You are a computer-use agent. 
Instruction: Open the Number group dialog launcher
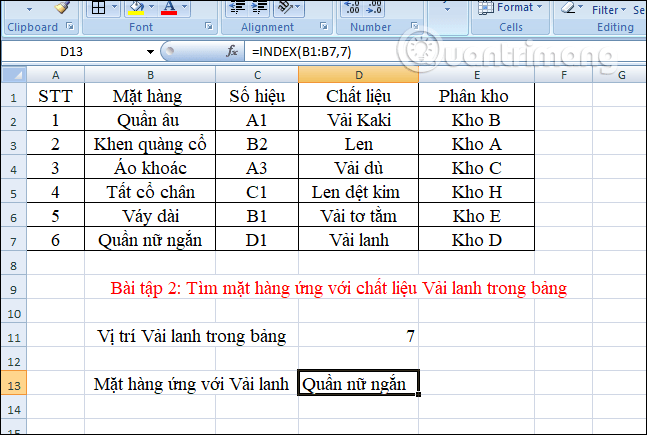point(414,27)
